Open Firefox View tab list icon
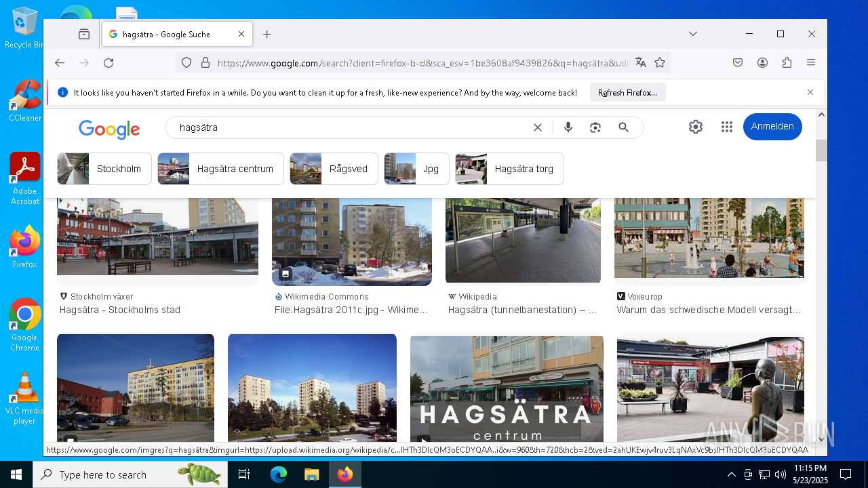 (x=84, y=34)
